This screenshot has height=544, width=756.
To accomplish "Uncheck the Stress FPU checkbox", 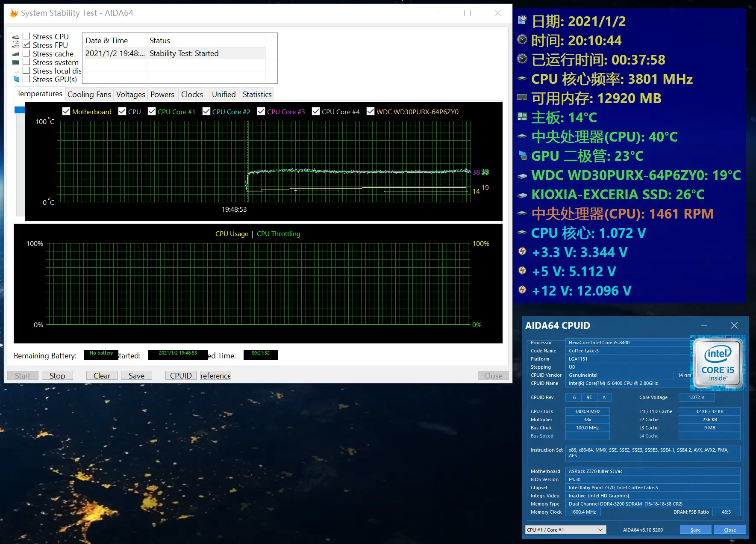I will [26, 45].
